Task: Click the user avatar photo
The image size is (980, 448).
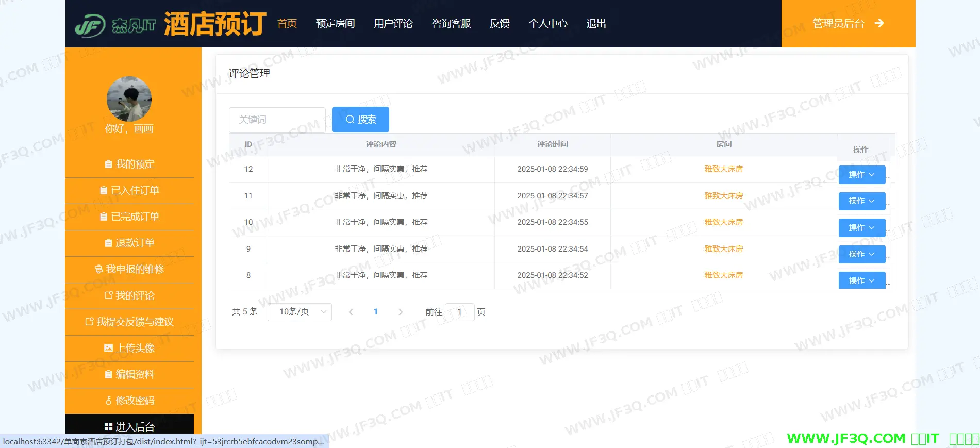Action: coord(129,99)
